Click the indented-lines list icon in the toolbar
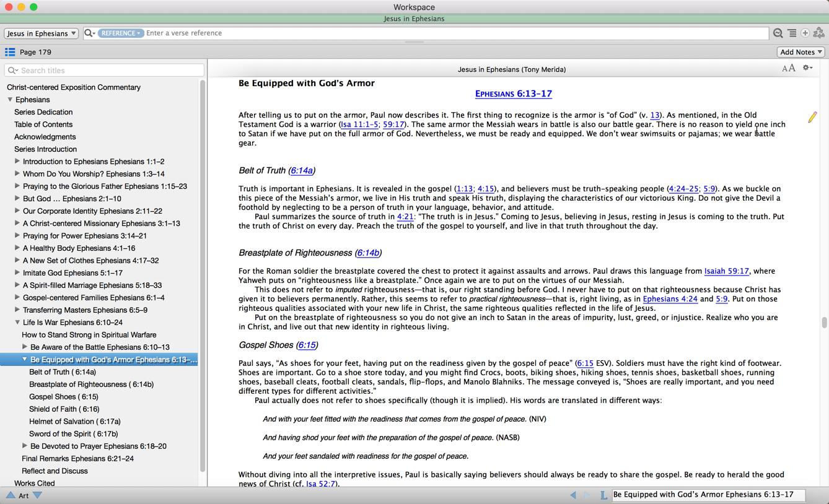The height and width of the screenshot is (504, 829). click(x=792, y=33)
